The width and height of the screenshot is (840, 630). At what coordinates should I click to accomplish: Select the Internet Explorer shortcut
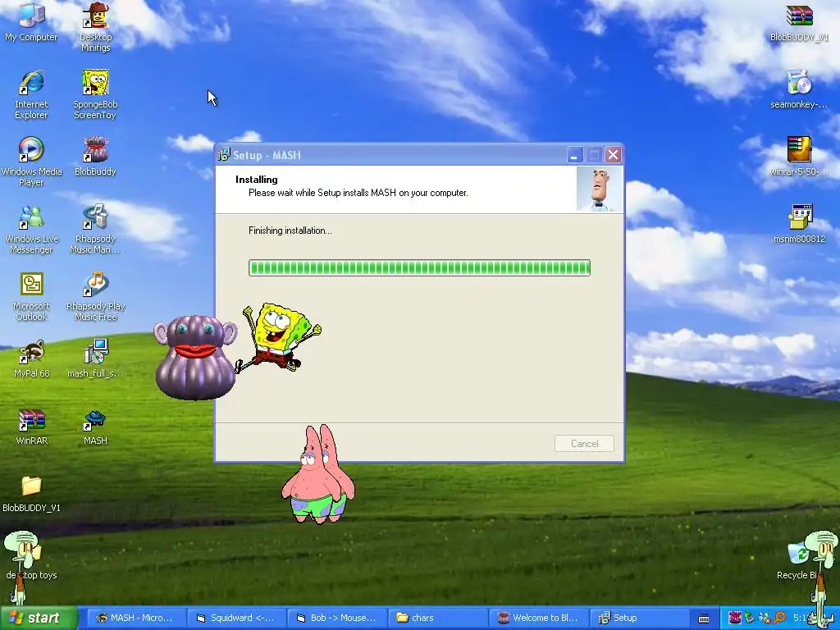click(x=31, y=94)
